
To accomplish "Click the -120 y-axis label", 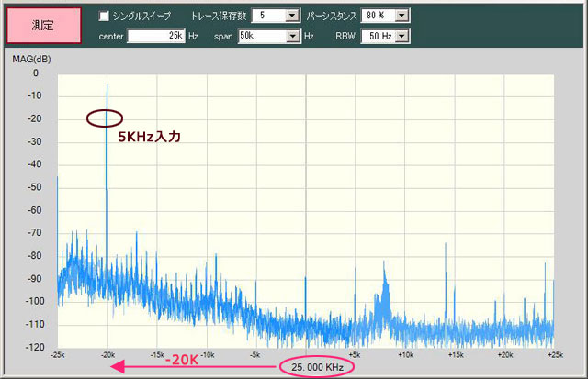I will (x=35, y=347).
